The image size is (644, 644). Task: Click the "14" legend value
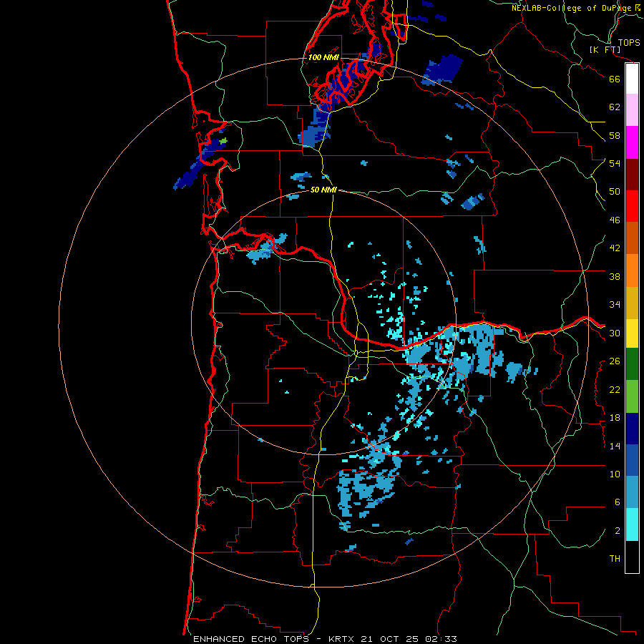[x=615, y=446]
